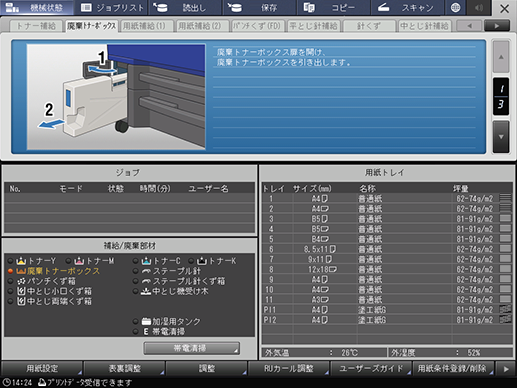The height and width of the screenshot is (388, 517).
Task: Select the 用紙補給(2) tab
Action: [202, 26]
